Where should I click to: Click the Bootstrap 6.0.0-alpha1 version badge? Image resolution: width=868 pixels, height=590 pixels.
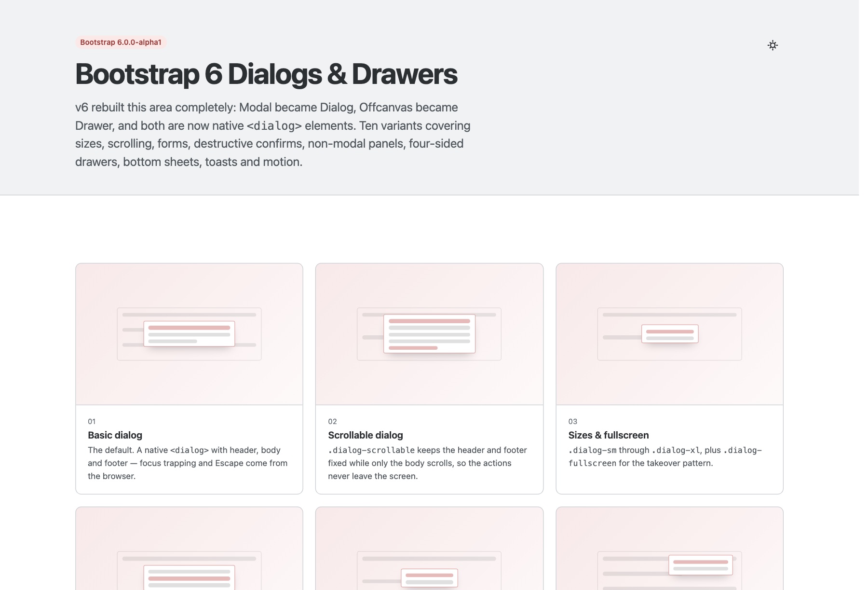(121, 42)
